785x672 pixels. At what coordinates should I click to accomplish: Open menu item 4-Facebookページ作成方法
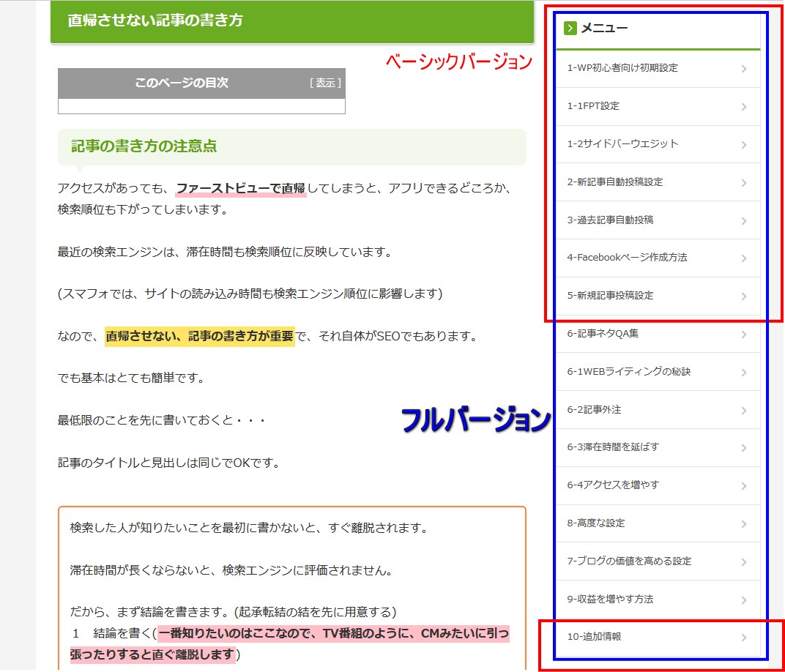[x=658, y=258]
